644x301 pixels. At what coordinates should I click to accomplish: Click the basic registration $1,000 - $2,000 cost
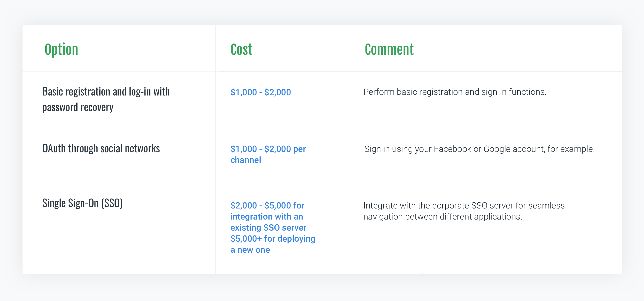[x=261, y=92]
